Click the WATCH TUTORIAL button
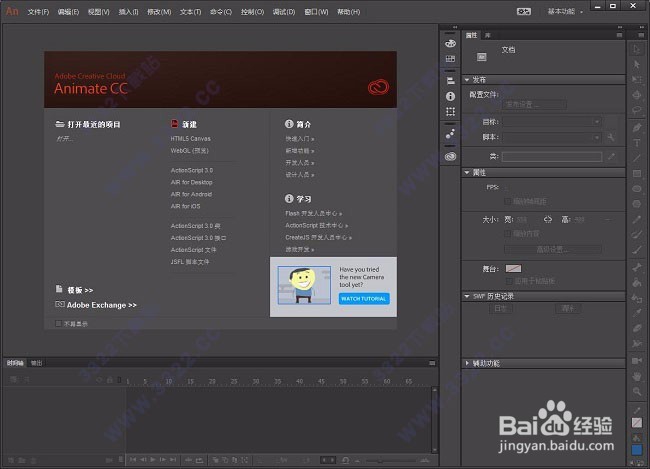The image size is (650, 469). (x=364, y=299)
